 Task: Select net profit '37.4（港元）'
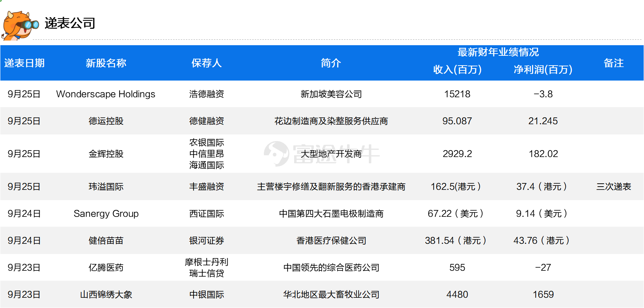[542, 187]
